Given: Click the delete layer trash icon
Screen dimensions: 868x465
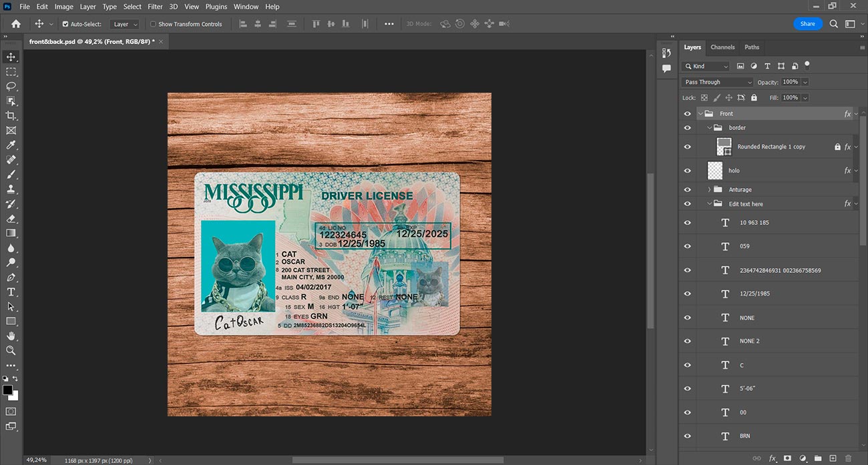Looking at the screenshot, I should [849, 458].
